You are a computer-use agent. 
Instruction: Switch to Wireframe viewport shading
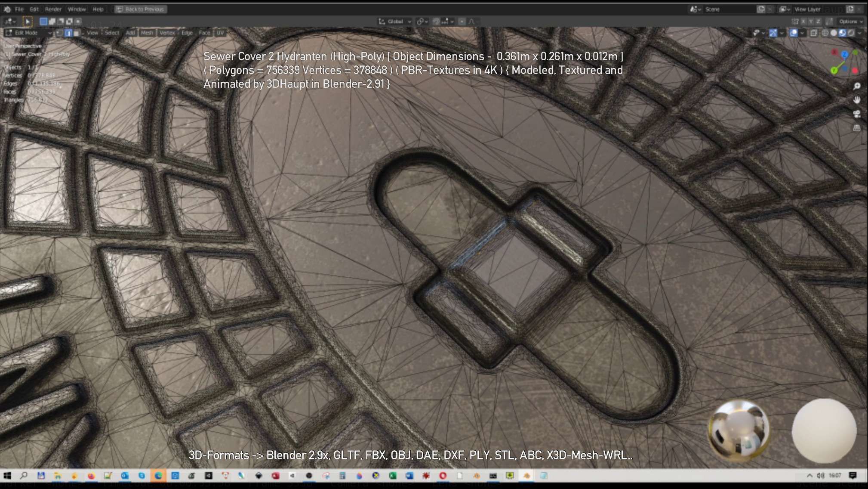[x=825, y=33]
